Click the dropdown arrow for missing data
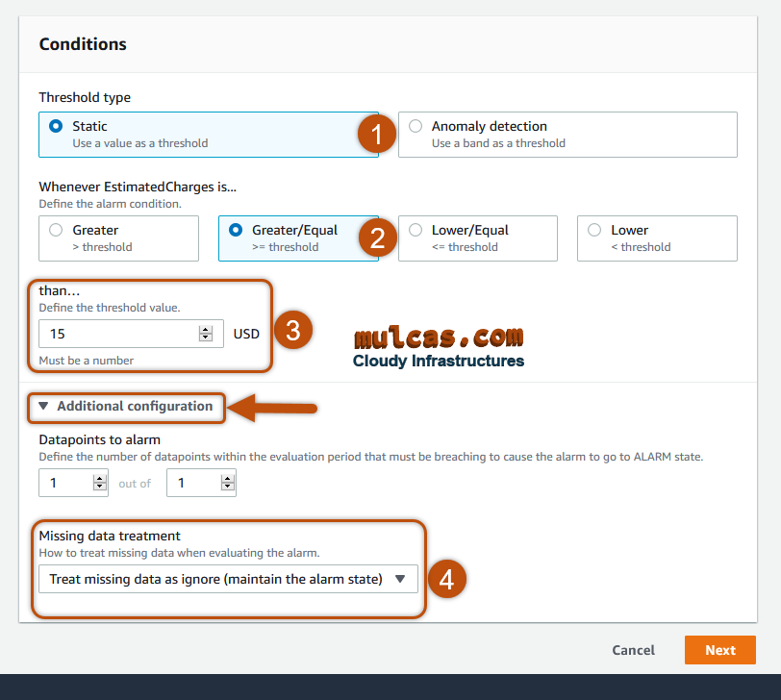The height and width of the screenshot is (700, 781). pyautogui.click(x=400, y=579)
